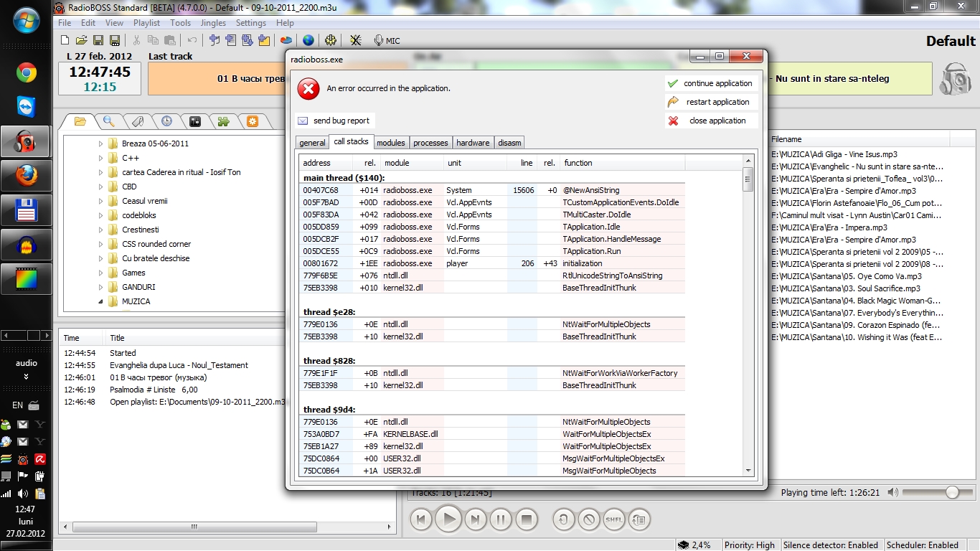This screenshot has width=980, height=551.
Task: Click the globe broadcast icon in toolbar
Action: pos(308,40)
